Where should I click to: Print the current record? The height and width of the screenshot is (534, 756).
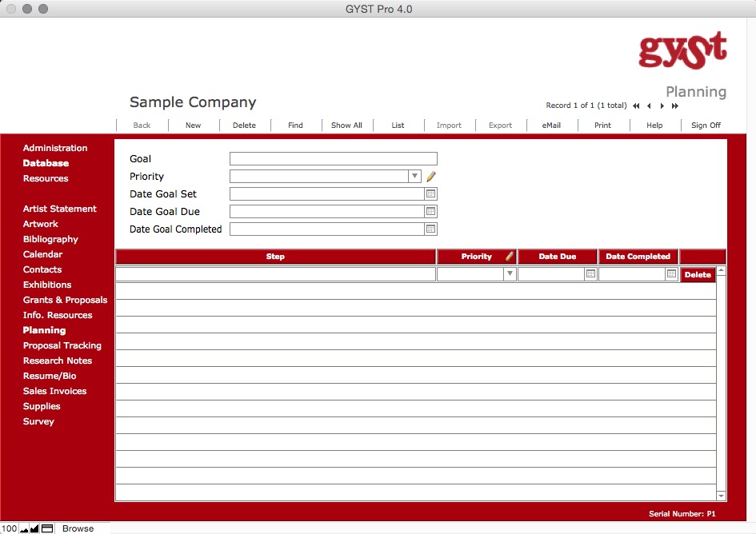(x=602, y=126)
